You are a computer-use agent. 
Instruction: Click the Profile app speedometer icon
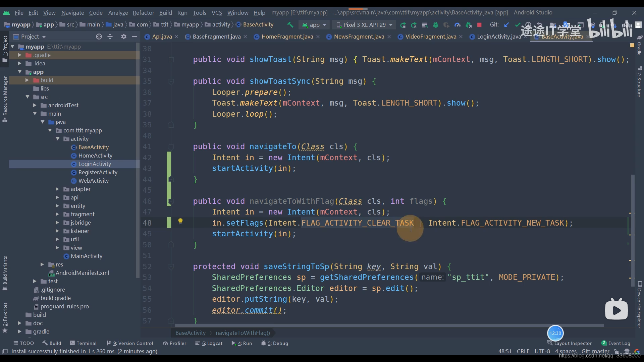click(x=458, y=25)
